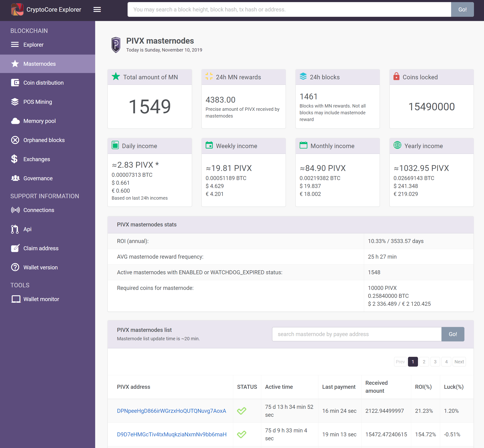Click the '≈1032.95 PIVX' yearly income value
The image size is (484, 448).
(x=421, y=168)
